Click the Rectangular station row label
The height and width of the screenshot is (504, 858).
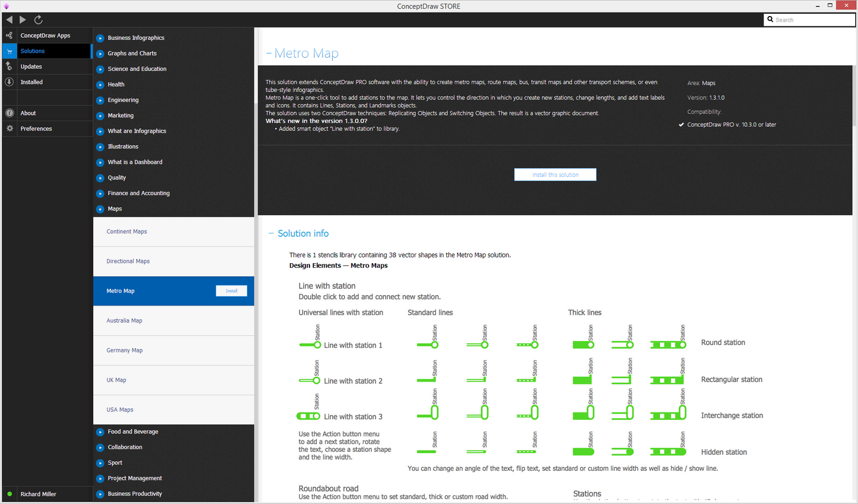[732, 379]
